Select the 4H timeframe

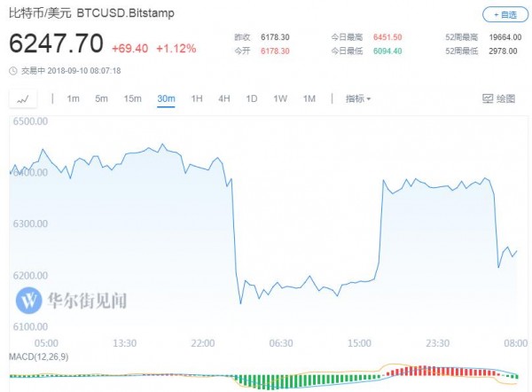coord(223,98)
